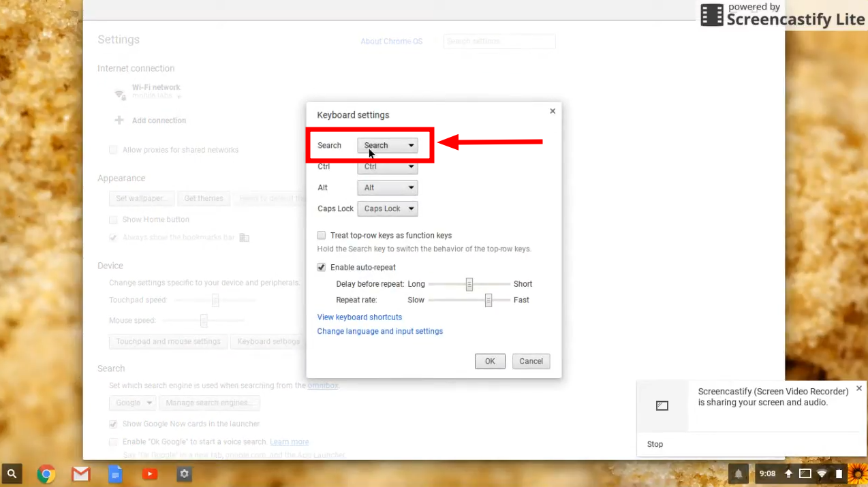
Task: Open the Google Docs app on the shelf
Action: [x=115, y=473]
